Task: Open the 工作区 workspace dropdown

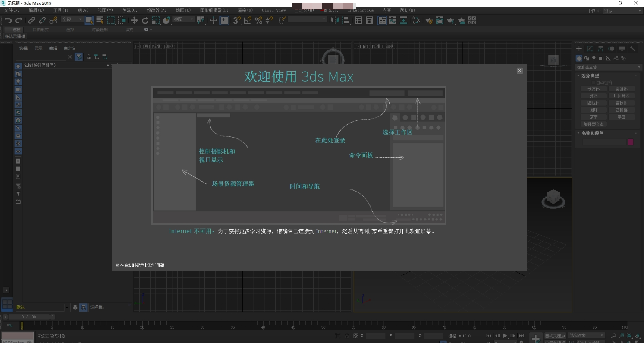Action: pos(622,11)
